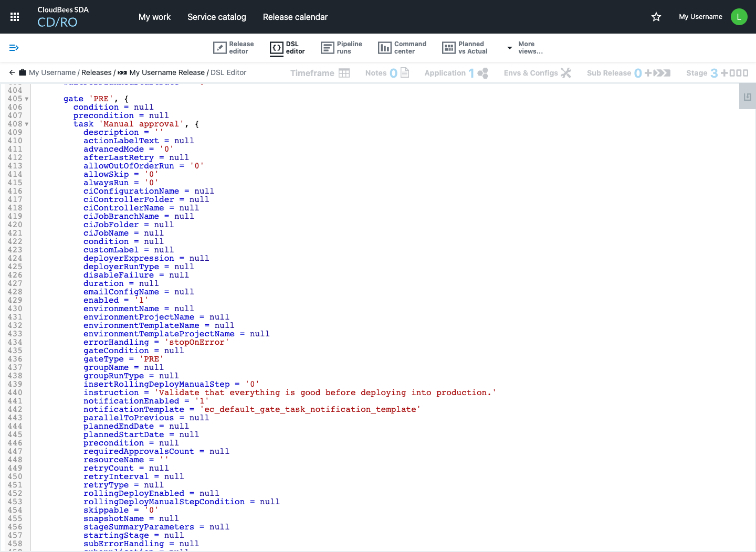Click the Sub Release add icon

point(658,73)
